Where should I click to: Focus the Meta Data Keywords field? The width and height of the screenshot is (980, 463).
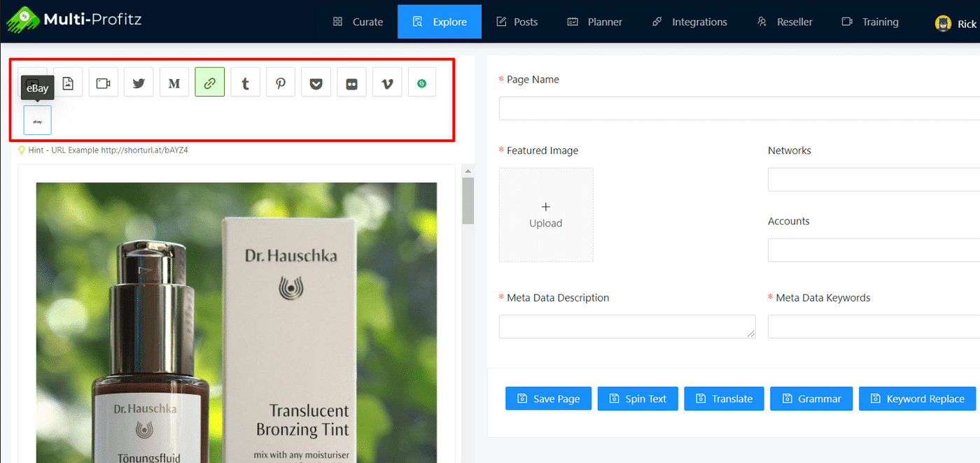(x=874, y=327)
